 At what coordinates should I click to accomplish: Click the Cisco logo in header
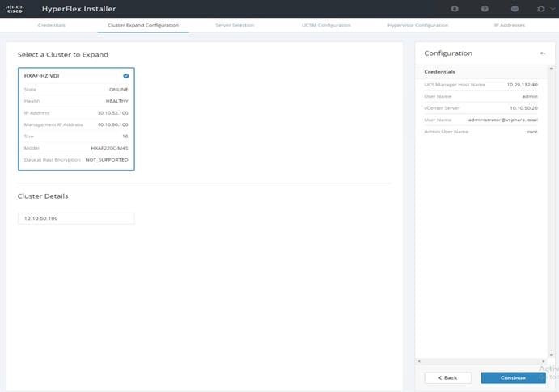coord(15,9)
